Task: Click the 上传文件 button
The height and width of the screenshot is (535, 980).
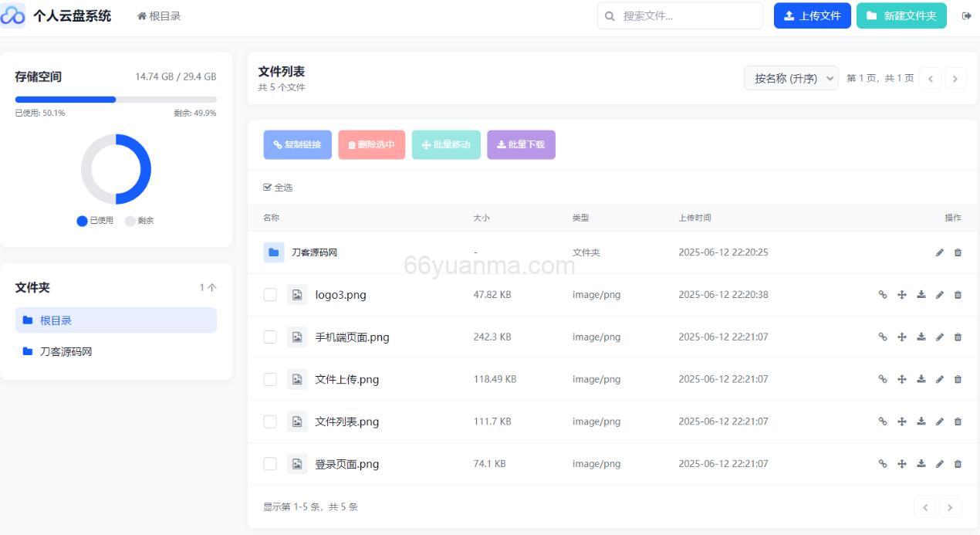Action: pyautogui.click(x=812, y=15)
